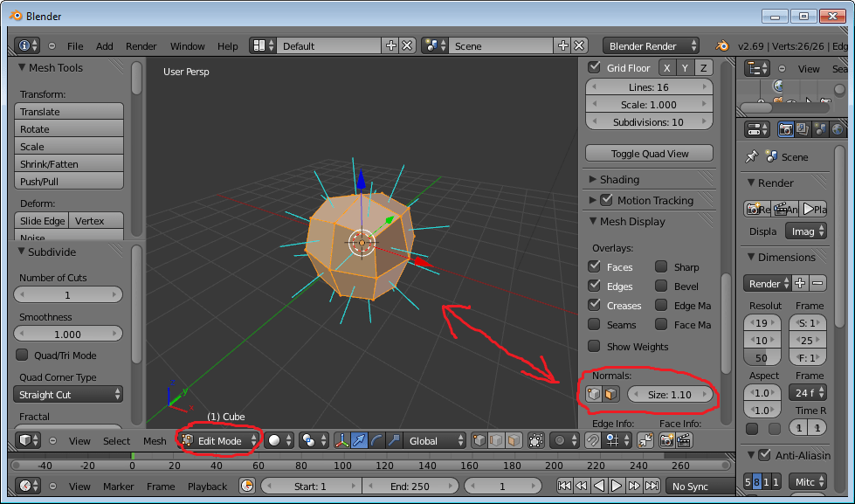Open Straight Cut corner type dropdown

tap(68, 394)
